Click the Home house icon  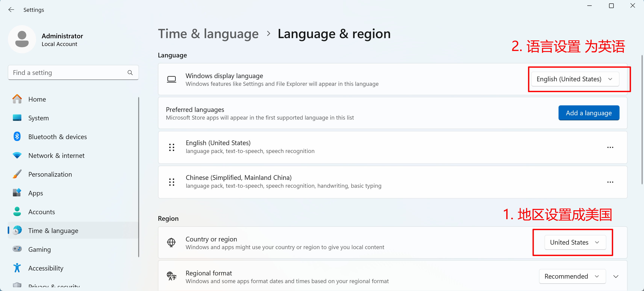tap(17, 99)
